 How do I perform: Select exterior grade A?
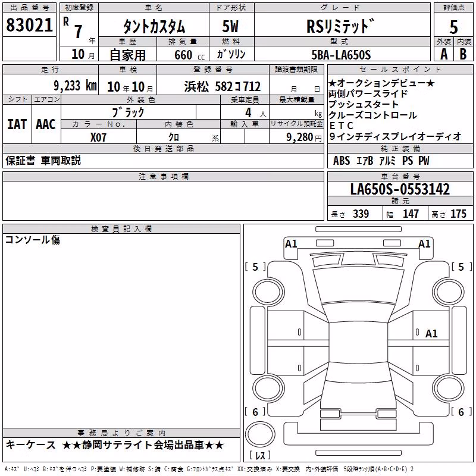tap(444, 54)
